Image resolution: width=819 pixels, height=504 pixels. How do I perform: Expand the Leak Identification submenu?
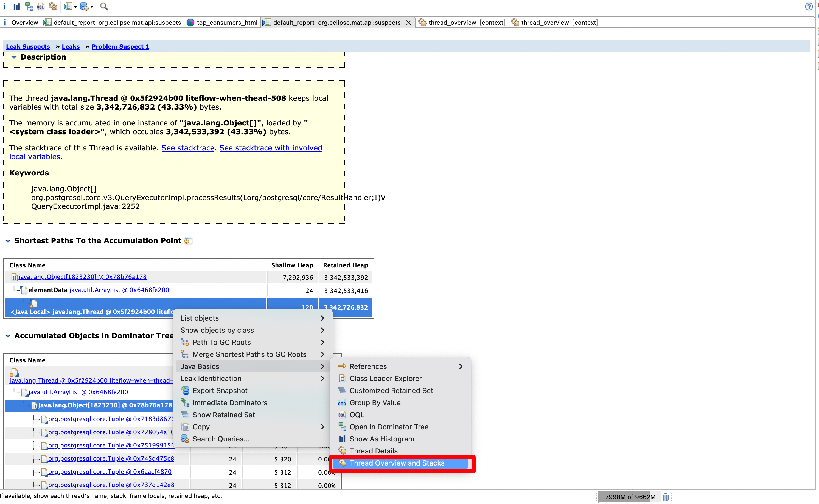click(252, 379)
